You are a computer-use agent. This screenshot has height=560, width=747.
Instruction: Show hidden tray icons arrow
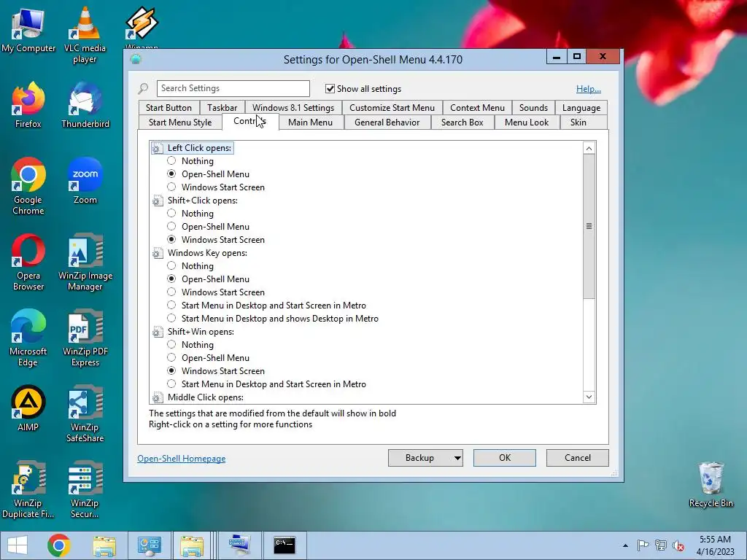tap(625, 545)
